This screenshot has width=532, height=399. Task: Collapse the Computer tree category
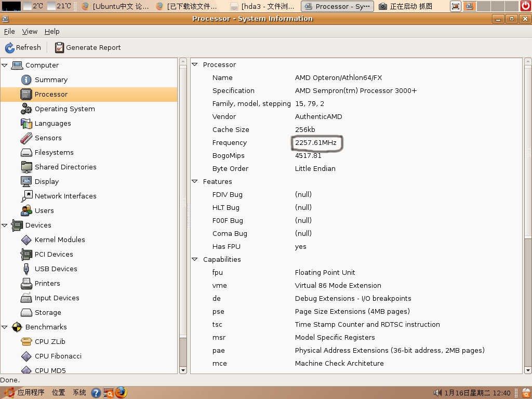[x=4, y=65]
